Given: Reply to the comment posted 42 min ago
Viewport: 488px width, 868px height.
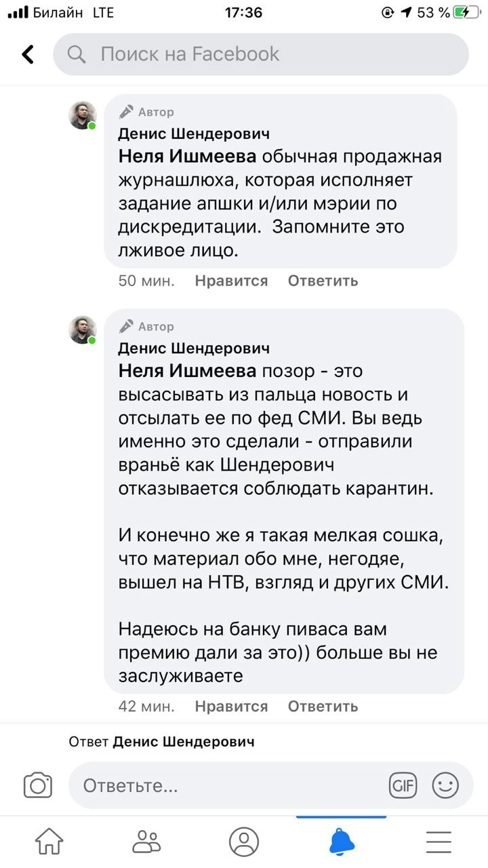Looking at the screenshot, I should (x=323, y=707).
